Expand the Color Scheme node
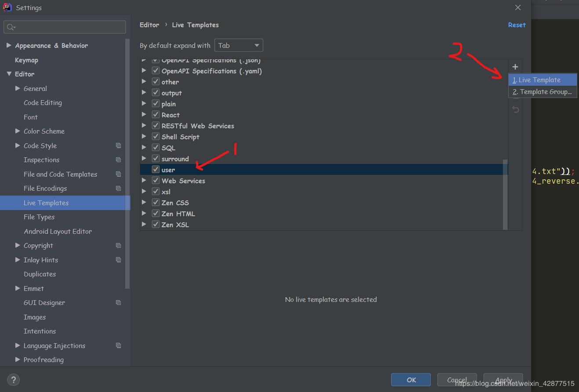Image resolution: width=579 pixels, height=392 pixels. pos(18,131)
